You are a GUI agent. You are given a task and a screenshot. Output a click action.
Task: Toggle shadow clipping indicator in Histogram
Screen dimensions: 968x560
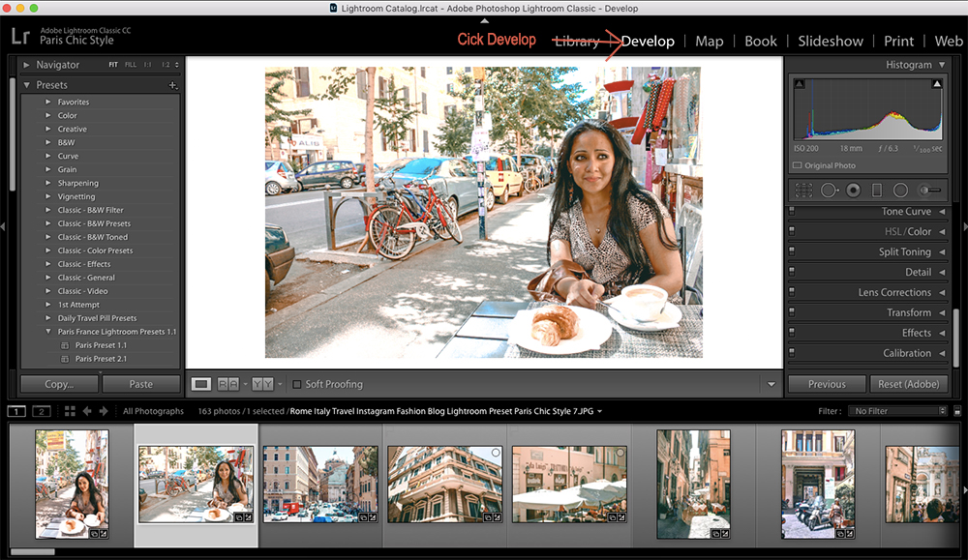pyautogui.click(x=800, y=84)
